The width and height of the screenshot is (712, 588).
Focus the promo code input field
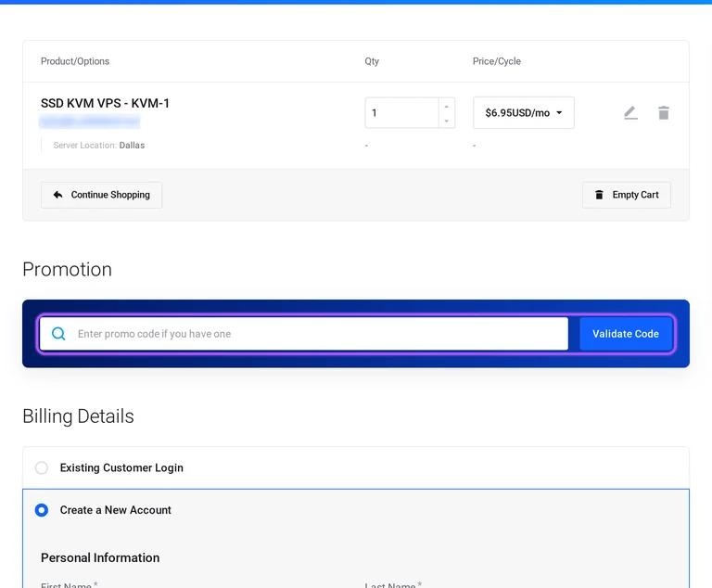tap(304, 334)
